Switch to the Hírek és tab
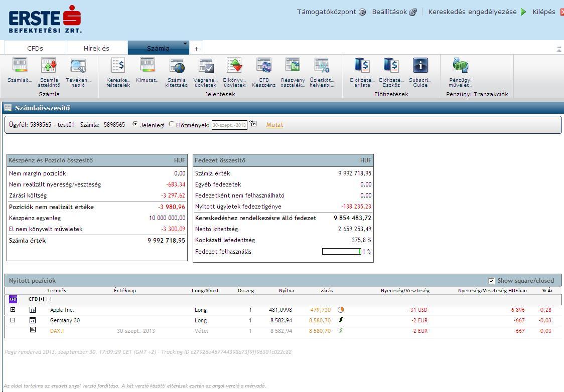The width and height of the screenshot is (564, 392). click(x=96, y=48)
